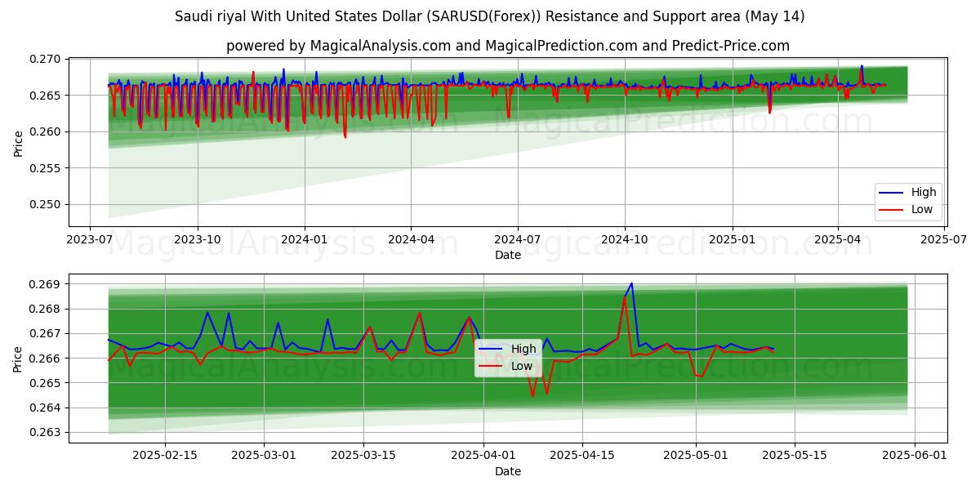Click the chart title mentioning SARUSD(Forex)
The image size is (980, 490).
click(x=490, y=16)
